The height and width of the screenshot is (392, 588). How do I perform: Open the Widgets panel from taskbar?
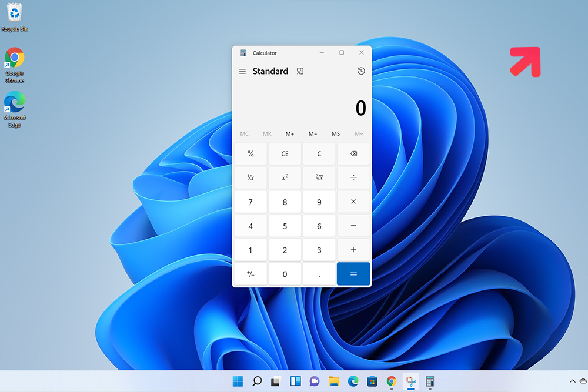[296, 381]
